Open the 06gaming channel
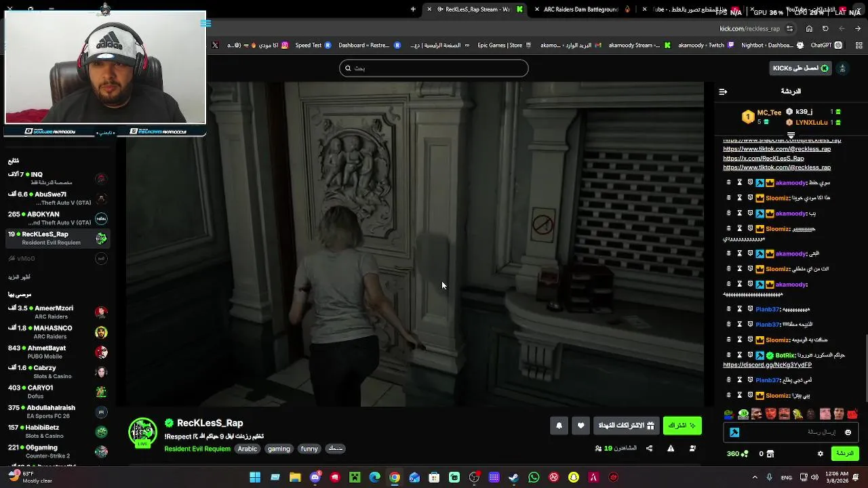 click(x=58, y=451)
